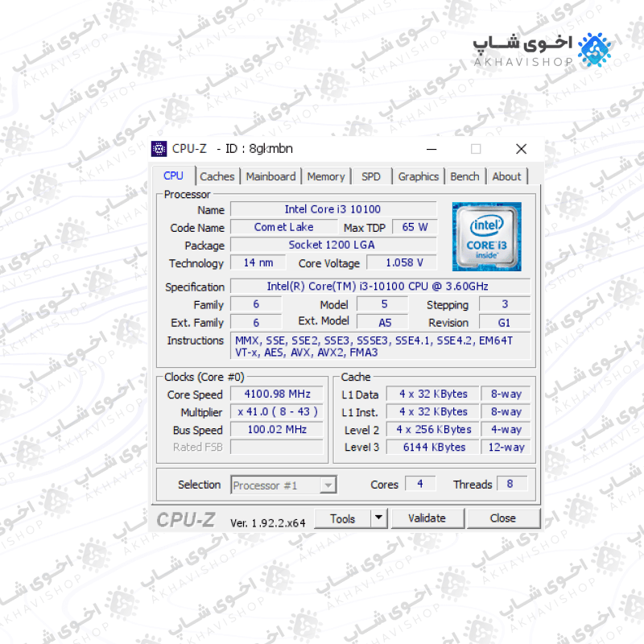Click the Ext. Model value A5
The image size is (644, 644).
click(x=382, y=322)
